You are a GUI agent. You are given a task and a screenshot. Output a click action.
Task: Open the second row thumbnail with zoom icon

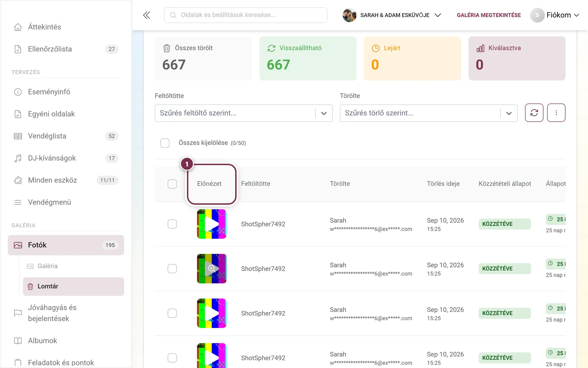212,269
